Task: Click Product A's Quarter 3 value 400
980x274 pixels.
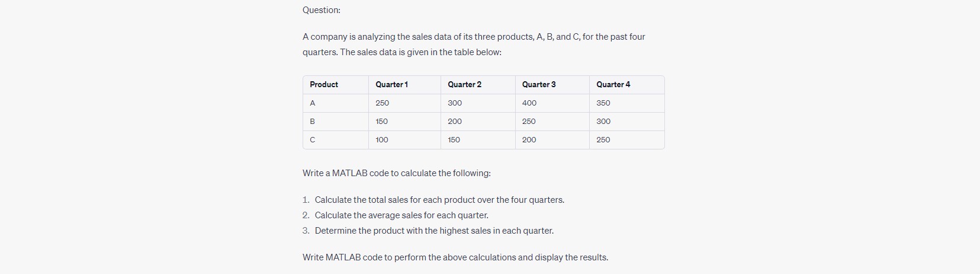Action: [x=529, y=103]
